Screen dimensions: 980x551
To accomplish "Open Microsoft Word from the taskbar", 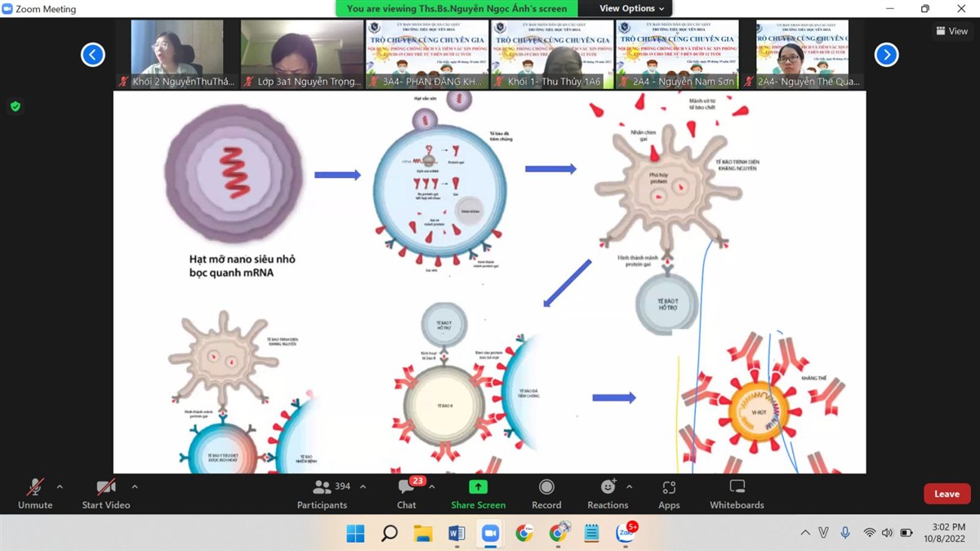I will click(457, 534).
